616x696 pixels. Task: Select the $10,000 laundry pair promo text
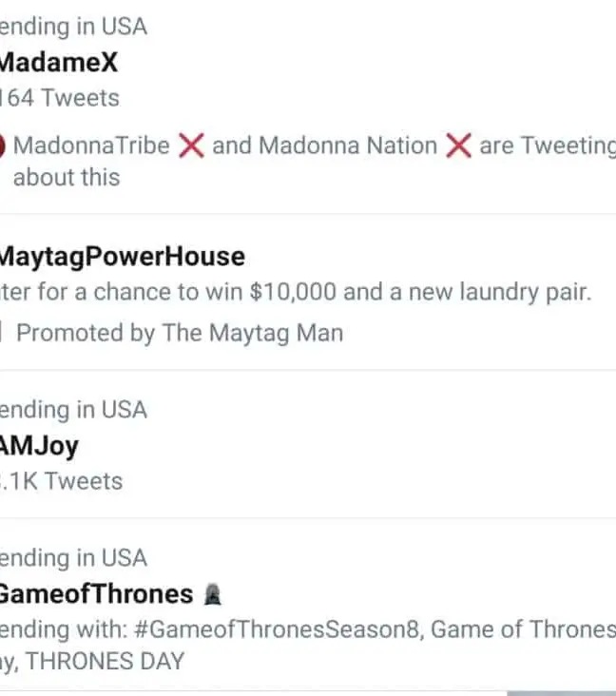pyautogui.click(x=295, y=292)
